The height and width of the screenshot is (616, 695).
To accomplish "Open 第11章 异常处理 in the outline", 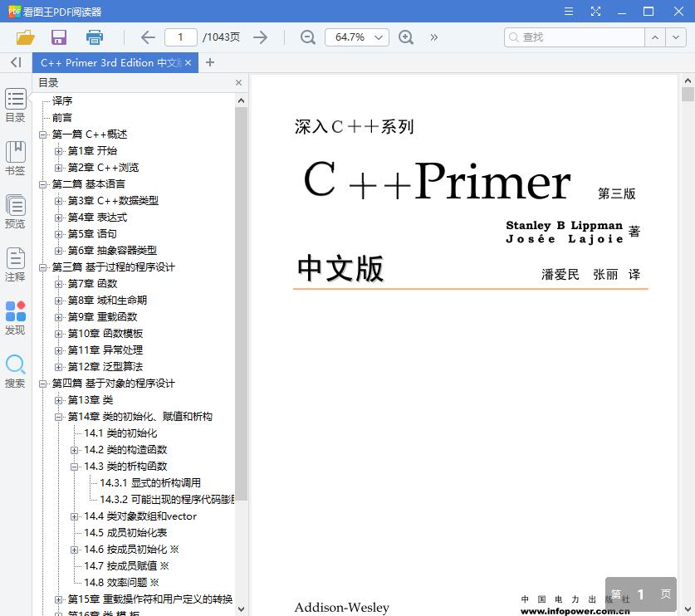I will pyautogui.click(x=105, y=350).
